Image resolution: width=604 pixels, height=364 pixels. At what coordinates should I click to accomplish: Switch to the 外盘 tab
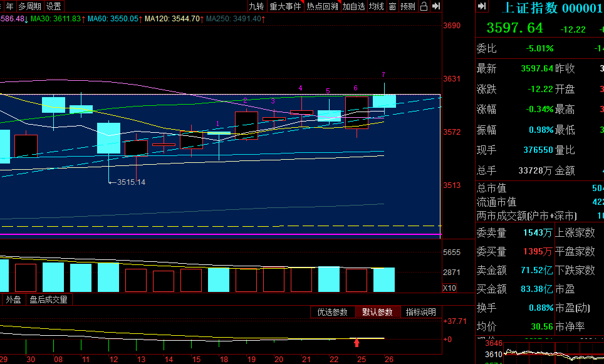pos(14,299)
